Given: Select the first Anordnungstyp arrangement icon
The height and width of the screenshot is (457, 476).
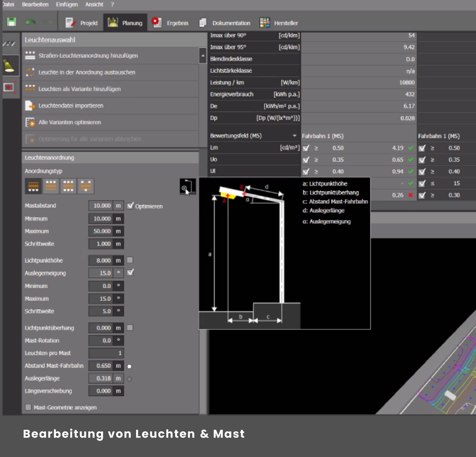Looking at the screenshot, I should tap(33, 186).
